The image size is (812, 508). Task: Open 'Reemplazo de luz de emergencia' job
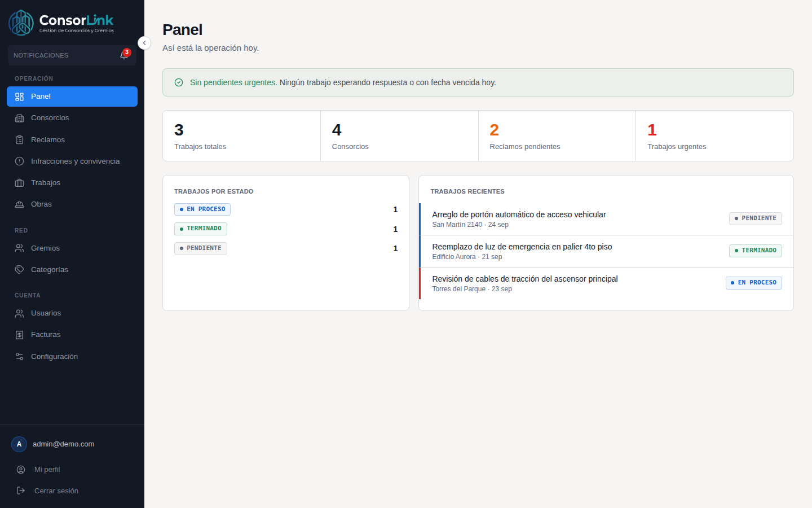pyautogui.click(x=606, y=251)
